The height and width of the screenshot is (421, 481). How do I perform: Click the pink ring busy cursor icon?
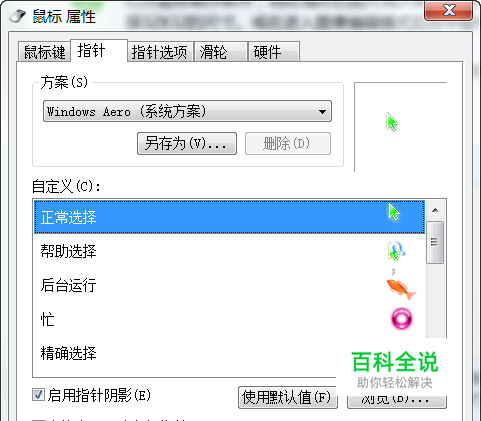point(401,319)
